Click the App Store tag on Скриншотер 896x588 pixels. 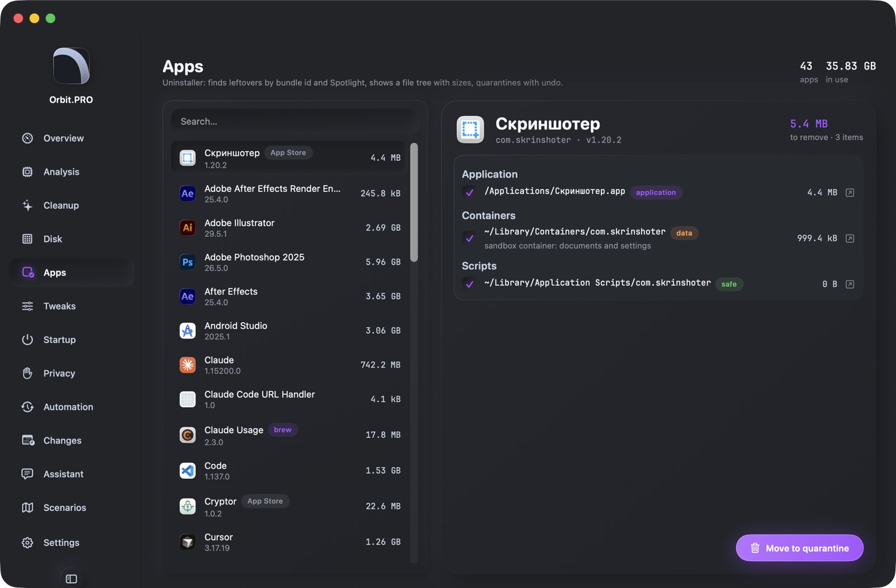click(x=288, y=153)
